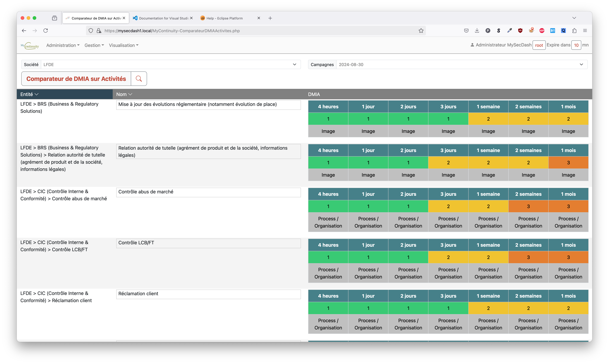Viewport: 609px width, 364px height.
Task: Open the Gestion dropdown menu
Action: [x=94, y=45]
